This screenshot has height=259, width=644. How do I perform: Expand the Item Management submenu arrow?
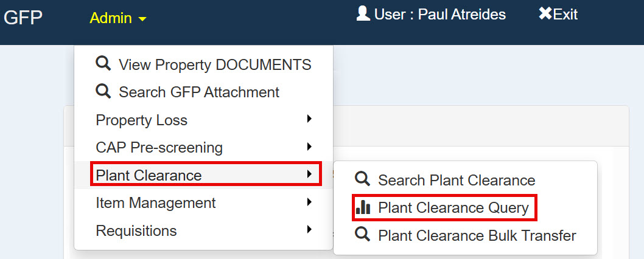[309, 202]
